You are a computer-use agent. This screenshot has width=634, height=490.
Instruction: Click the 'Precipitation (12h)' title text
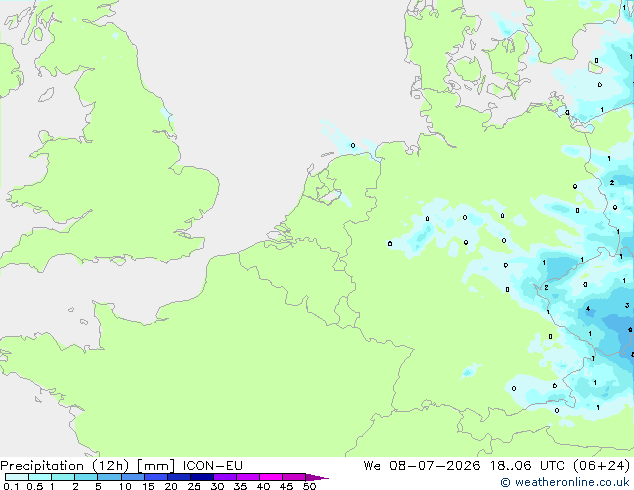click(x=65, y=466)
